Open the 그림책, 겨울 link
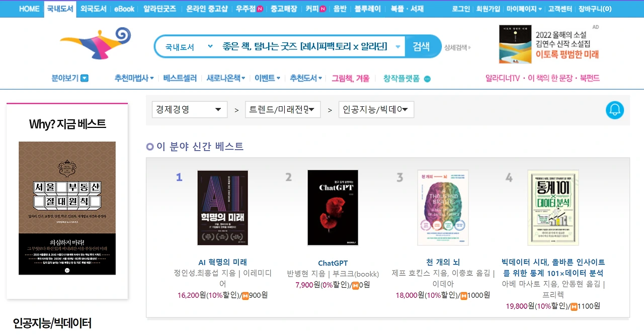 click(x=350, y=78)
